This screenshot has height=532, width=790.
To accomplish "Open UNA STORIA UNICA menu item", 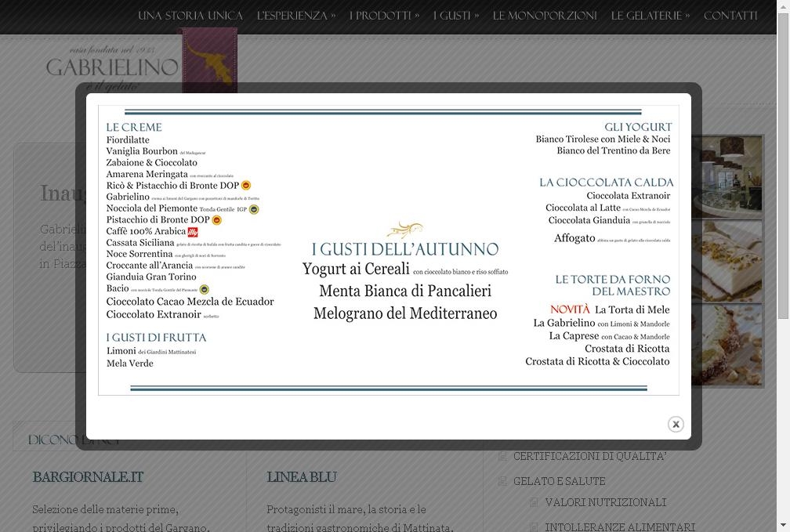I will [190, 16].
